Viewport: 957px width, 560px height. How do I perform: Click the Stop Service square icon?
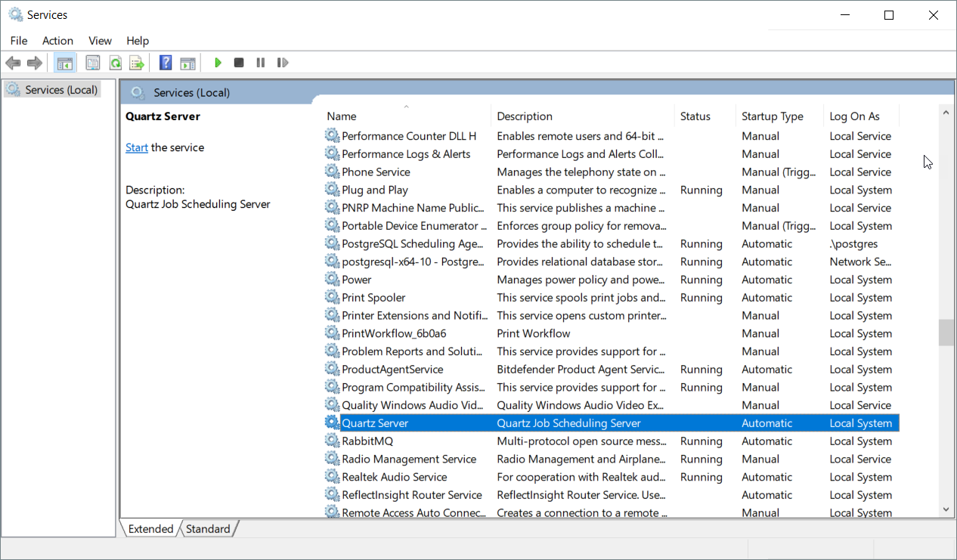tap(239, 63)
